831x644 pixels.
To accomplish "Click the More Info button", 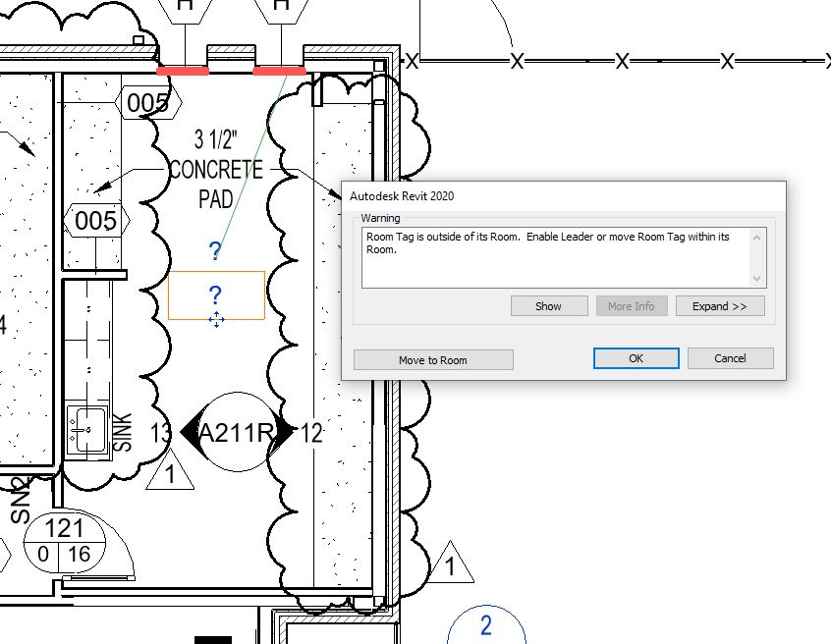I will (632, 306).
